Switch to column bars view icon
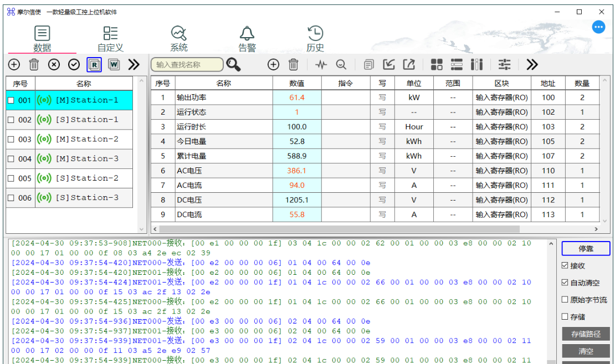The image size is (615, 364). point(476,64)
